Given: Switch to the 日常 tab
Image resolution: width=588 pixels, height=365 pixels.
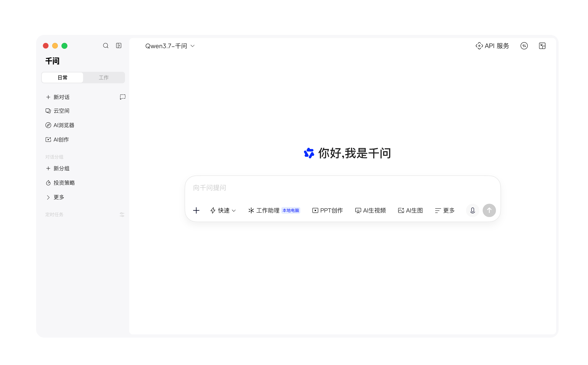Looking at the screenshot, I should (62, 78).
